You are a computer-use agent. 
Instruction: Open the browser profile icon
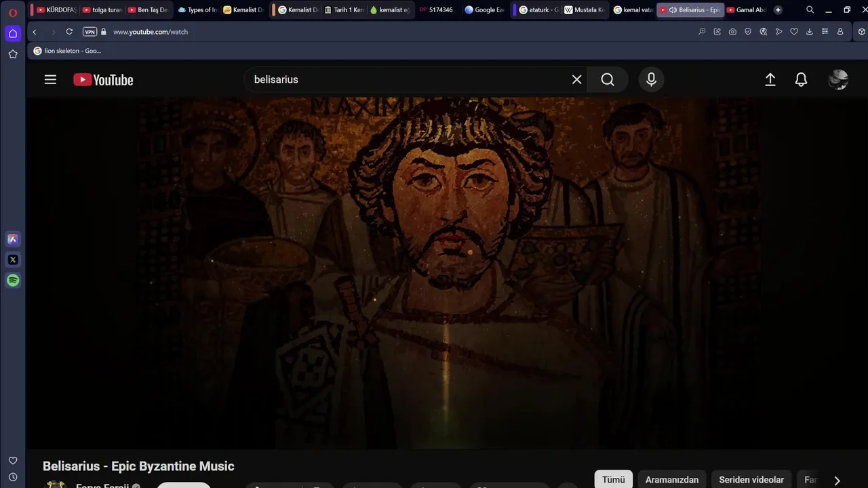click(840, 32)
